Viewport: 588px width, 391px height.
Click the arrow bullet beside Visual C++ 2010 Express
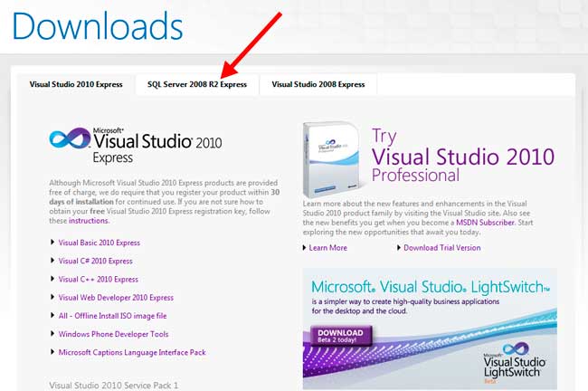[x=52, y=279]
